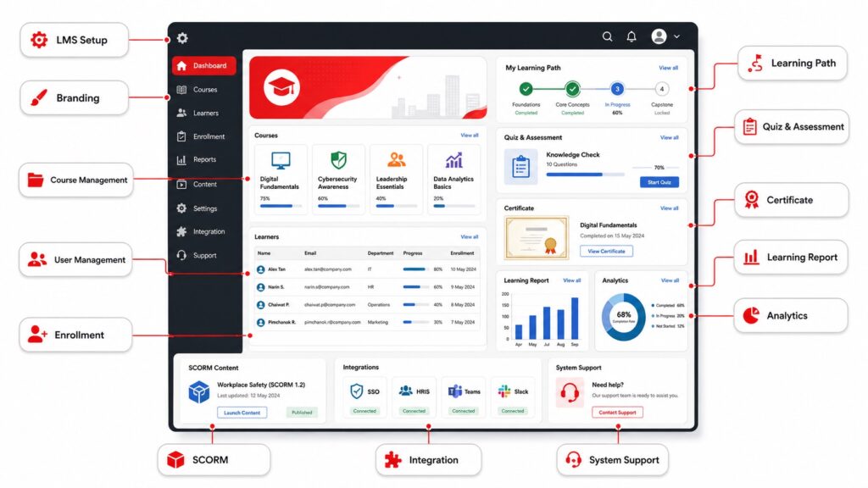Click the Teams integration icon
The image size is (868, 488).
pos(455,391)
